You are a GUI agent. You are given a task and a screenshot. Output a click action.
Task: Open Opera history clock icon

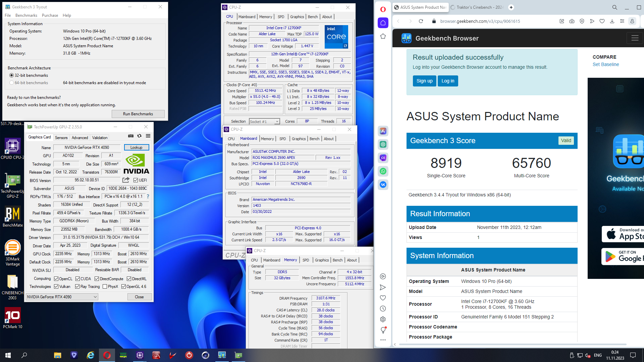click(383, 309)
